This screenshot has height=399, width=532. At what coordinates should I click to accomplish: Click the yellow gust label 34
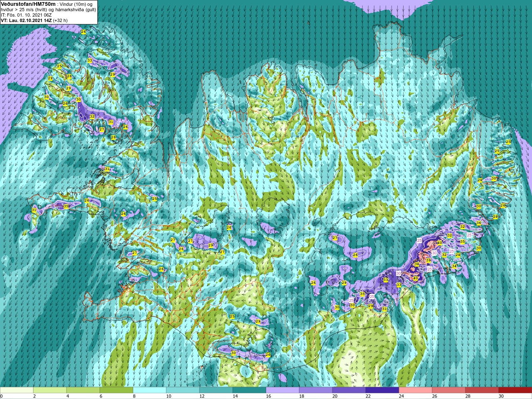point(454,266)
